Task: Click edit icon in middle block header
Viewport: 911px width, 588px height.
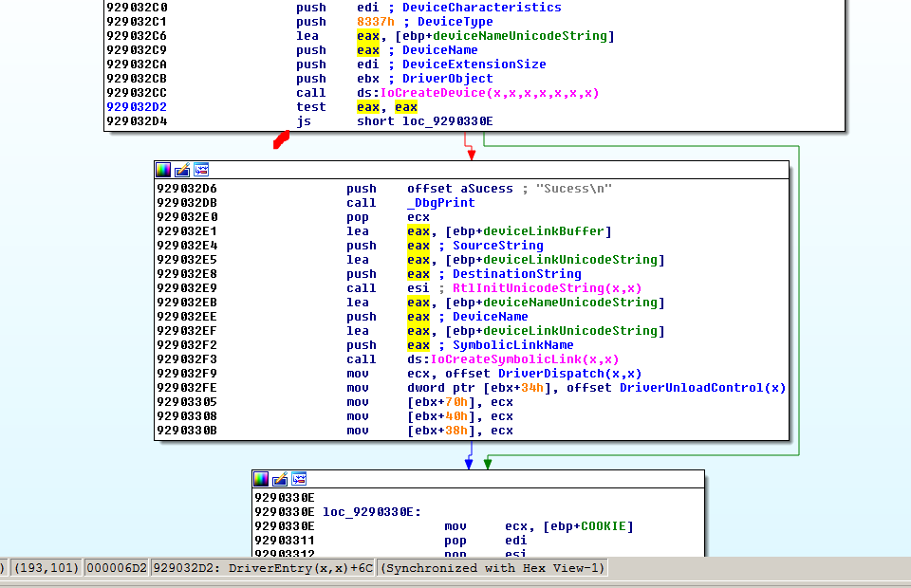Action: (182, 170)
